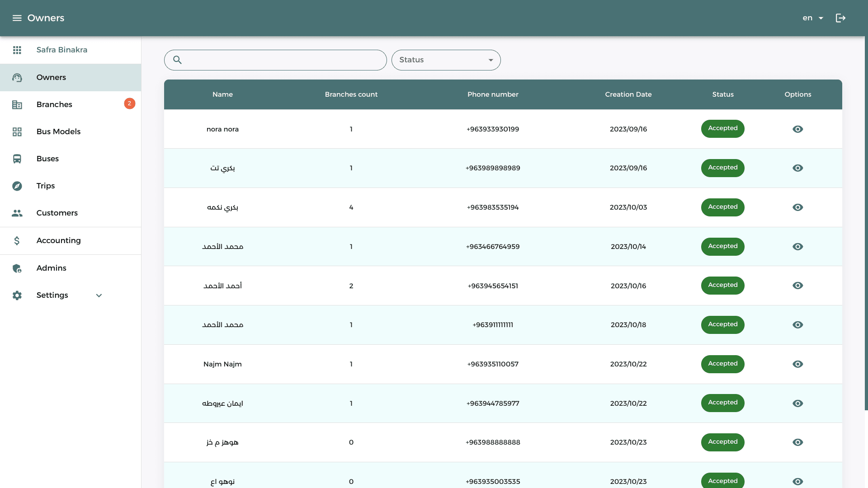Click the Admins shield icon
Screen dimensions: 868x488
[x=17, y=268]
